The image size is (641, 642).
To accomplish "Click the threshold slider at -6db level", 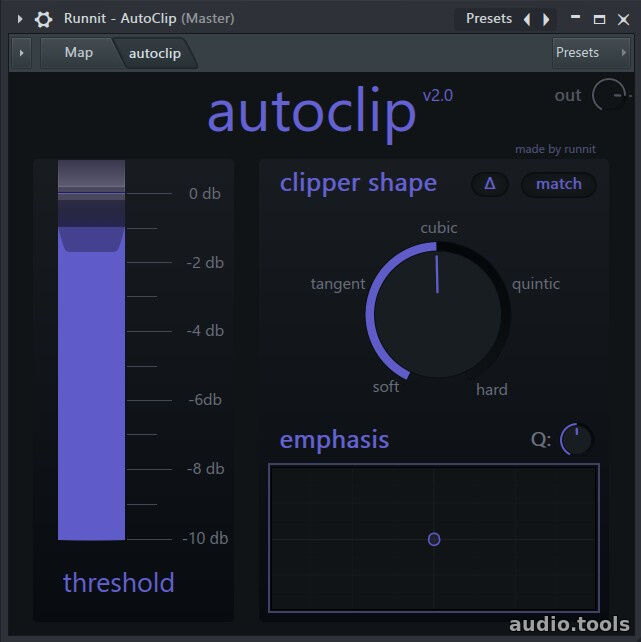I will (x=92, y=400).
